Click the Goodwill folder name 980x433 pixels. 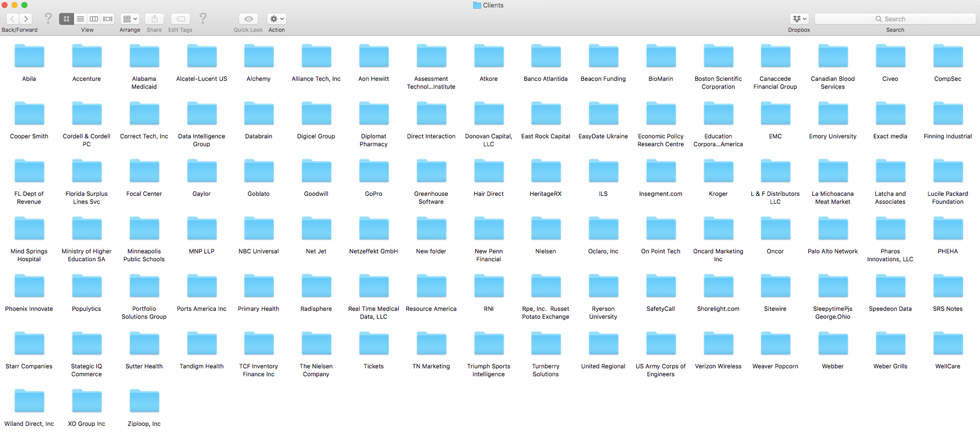click(316, 194)
